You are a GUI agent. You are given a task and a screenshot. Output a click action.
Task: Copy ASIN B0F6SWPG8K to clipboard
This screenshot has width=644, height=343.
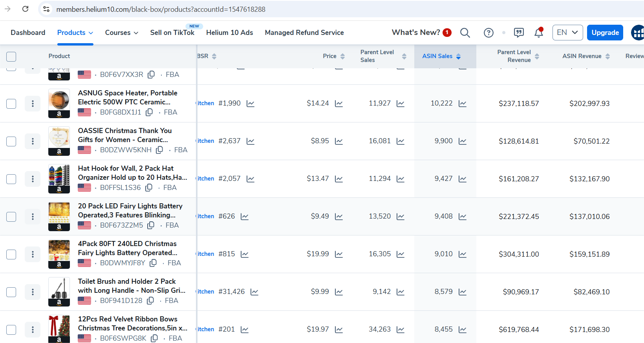pos(154,338)
